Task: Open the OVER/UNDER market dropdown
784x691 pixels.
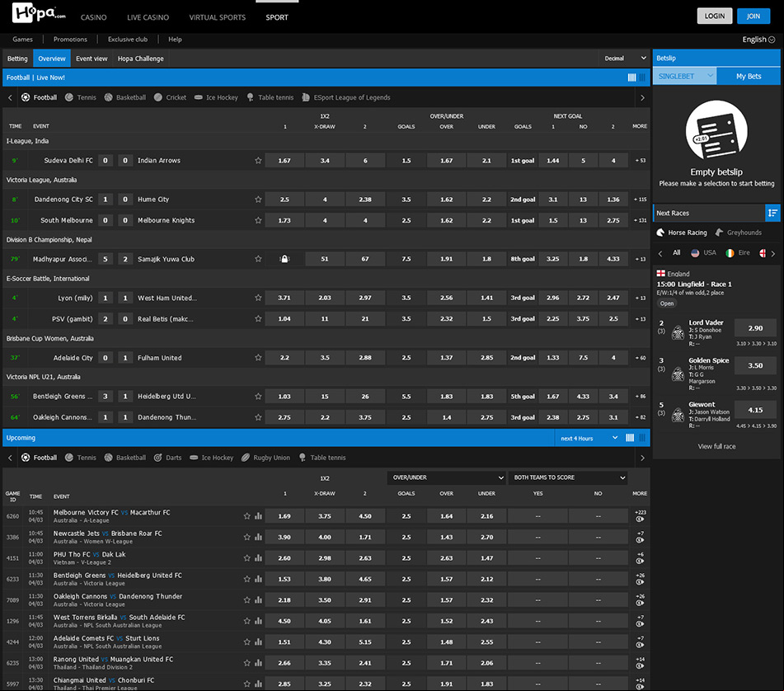Action: pyautogui.click(x=446, y=477)
